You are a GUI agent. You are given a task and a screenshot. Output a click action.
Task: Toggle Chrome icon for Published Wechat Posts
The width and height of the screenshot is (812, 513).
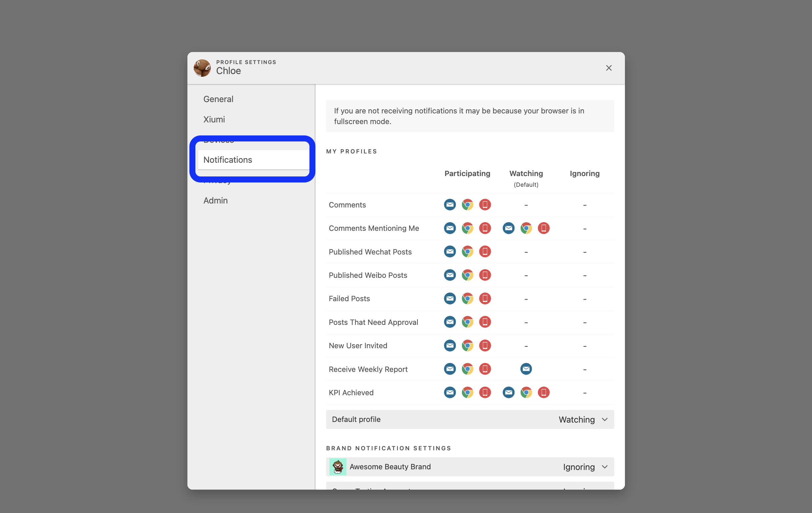[x=468, y=251]
